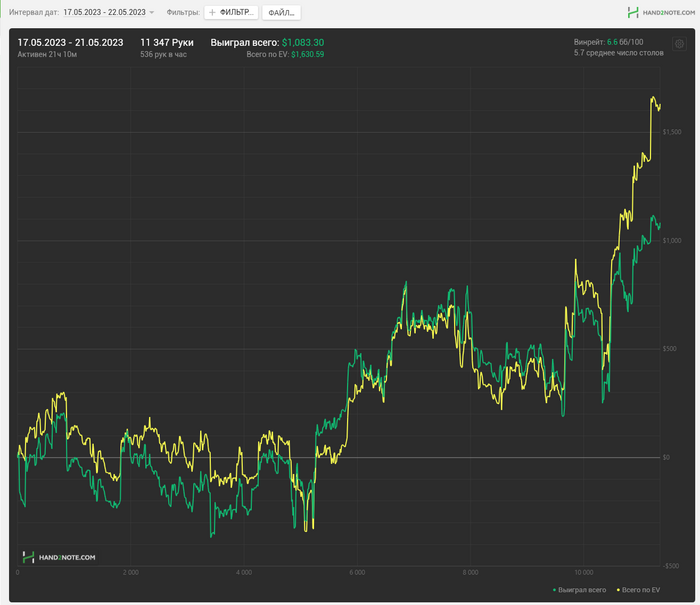Open the graph settings gear icon

coord(679,44)
